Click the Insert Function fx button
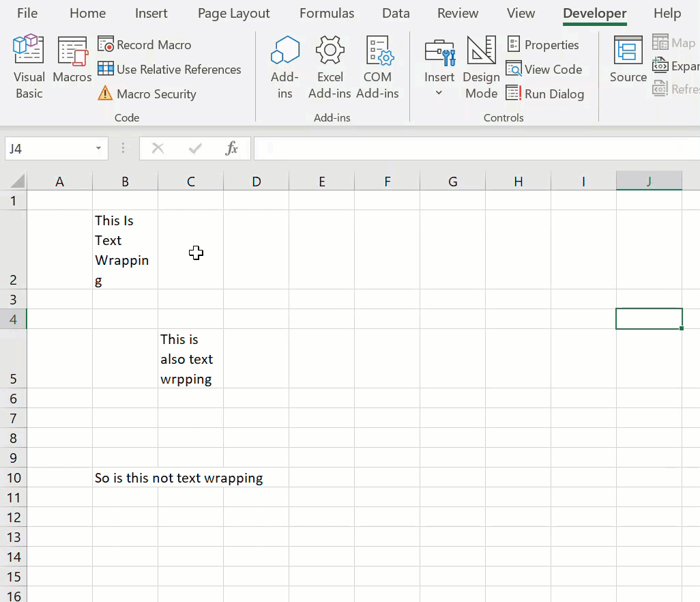This screenshot has height=602, width=700. [x=231, y=148]
